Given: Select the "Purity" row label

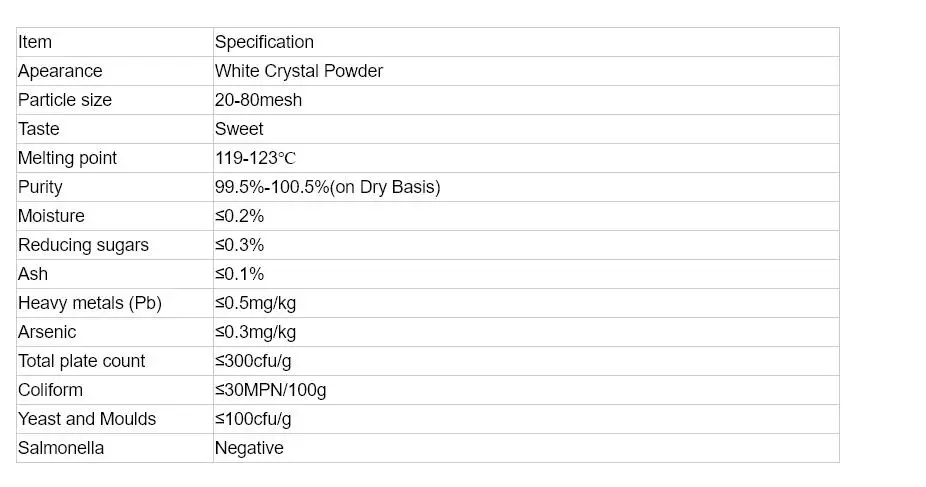Looking at the screenshot, I should 40,187.
